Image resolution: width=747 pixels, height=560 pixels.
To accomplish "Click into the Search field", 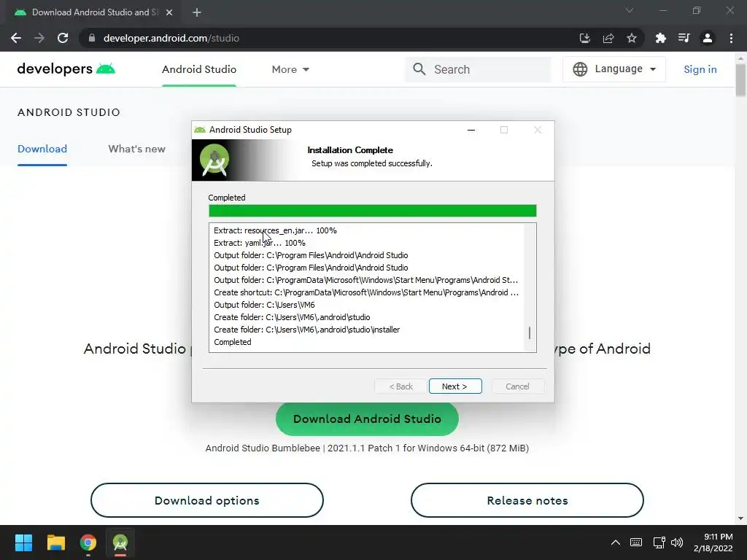I will click(x=478, y=69).
